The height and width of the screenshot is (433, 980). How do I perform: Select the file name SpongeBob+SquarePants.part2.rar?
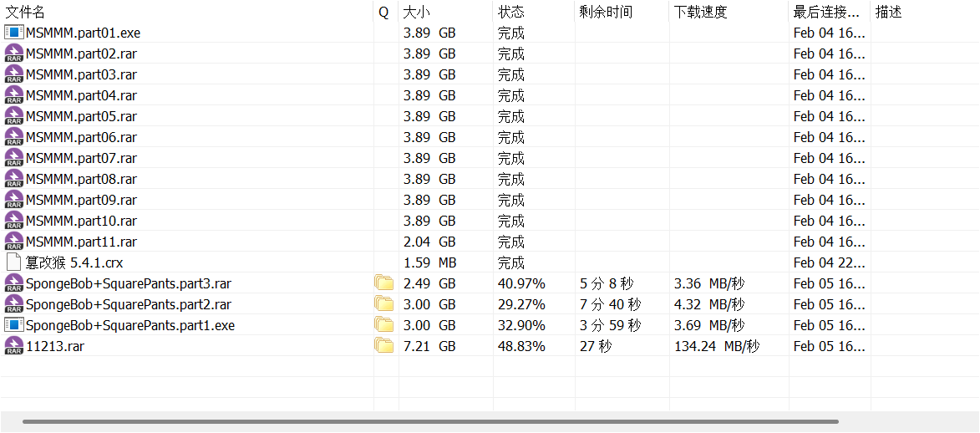point(129,305)
